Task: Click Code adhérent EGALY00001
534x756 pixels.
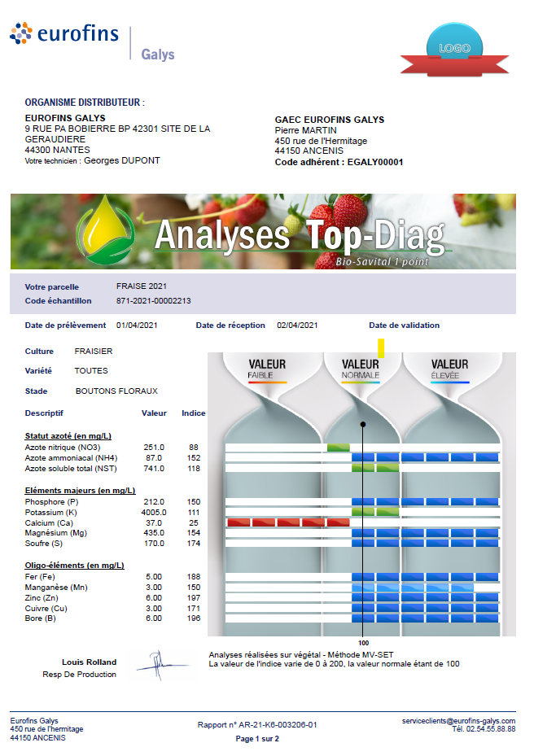Action: pyautogui.click(x=339, y=162)
